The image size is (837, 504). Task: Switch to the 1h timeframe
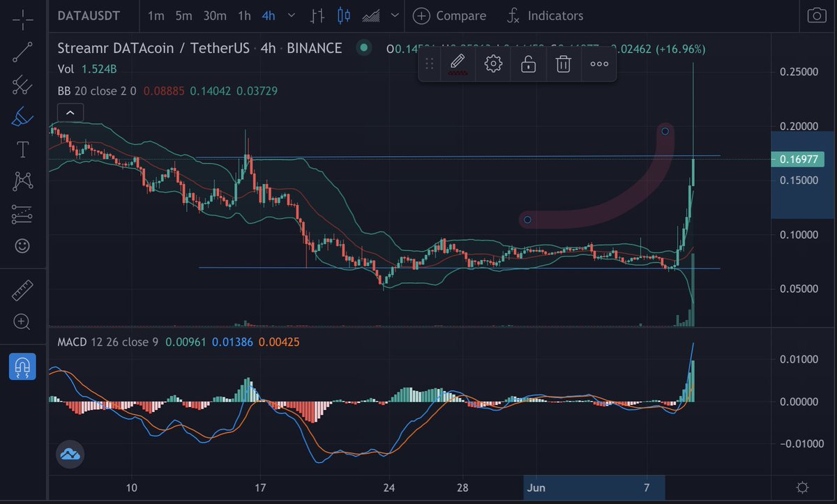tap(244, 15)
